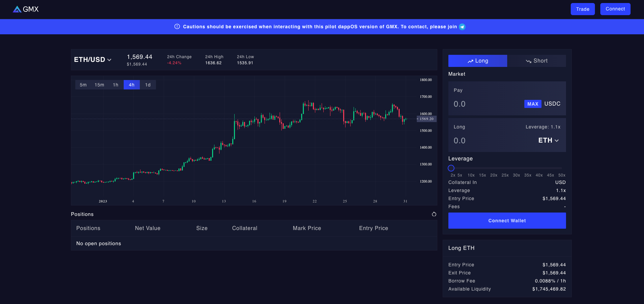
Task: Open the Telegram link icon in banner
Action: point(462,27)
